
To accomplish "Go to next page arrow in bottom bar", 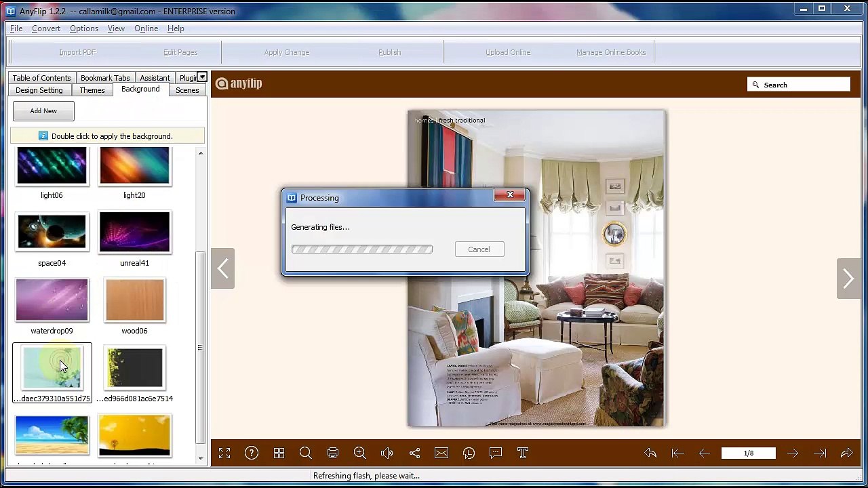I will [x=793, y=453].
